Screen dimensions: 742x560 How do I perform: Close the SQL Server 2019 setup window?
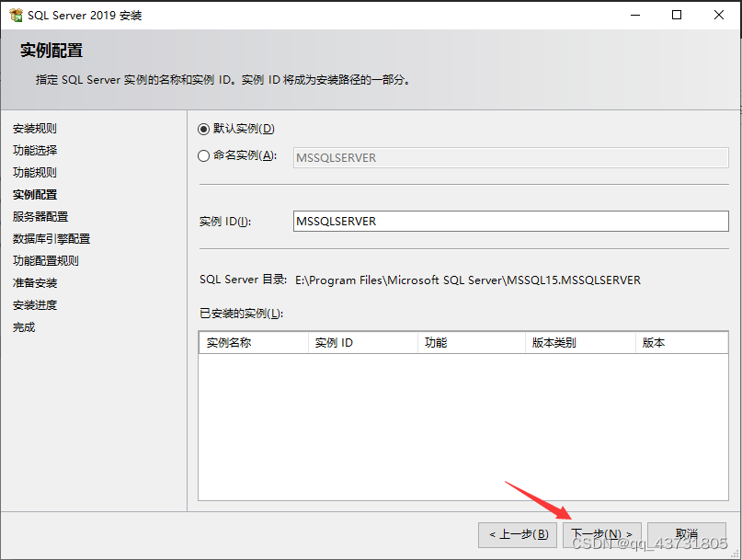719,15
